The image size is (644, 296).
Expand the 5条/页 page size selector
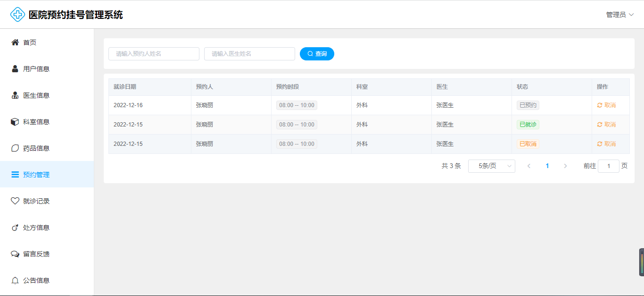click(x=491, y=166)
